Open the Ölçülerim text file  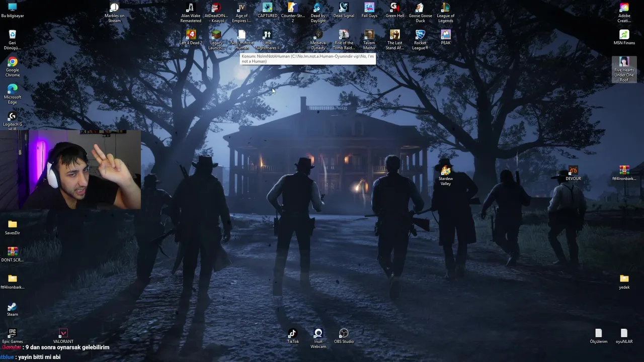(598, 336)
